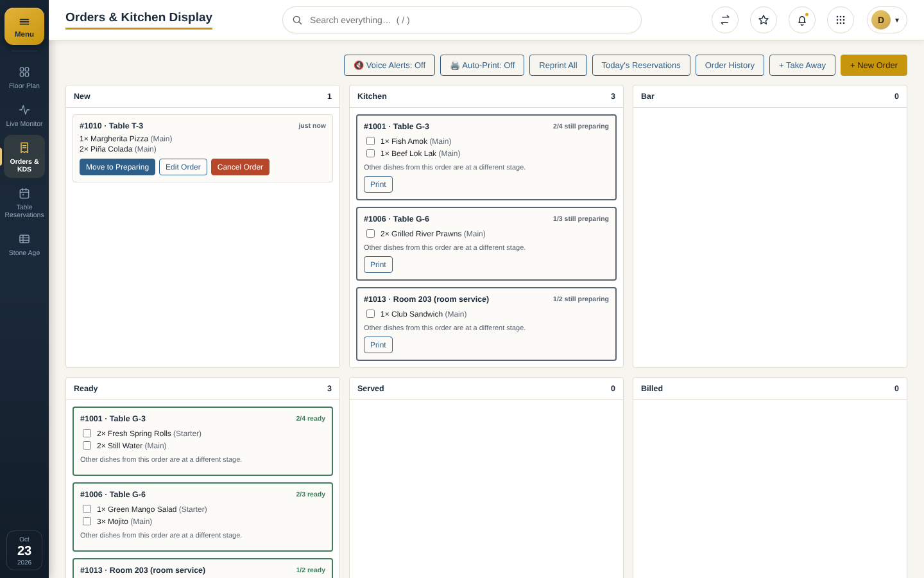Click Edit Order on #1010
Viewport: 924px width, 578px height.
[x=183, y=167]
